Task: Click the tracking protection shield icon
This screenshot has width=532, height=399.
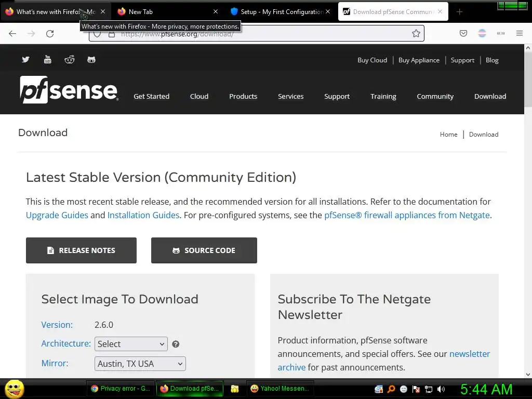Action: [x=97, y=34]
